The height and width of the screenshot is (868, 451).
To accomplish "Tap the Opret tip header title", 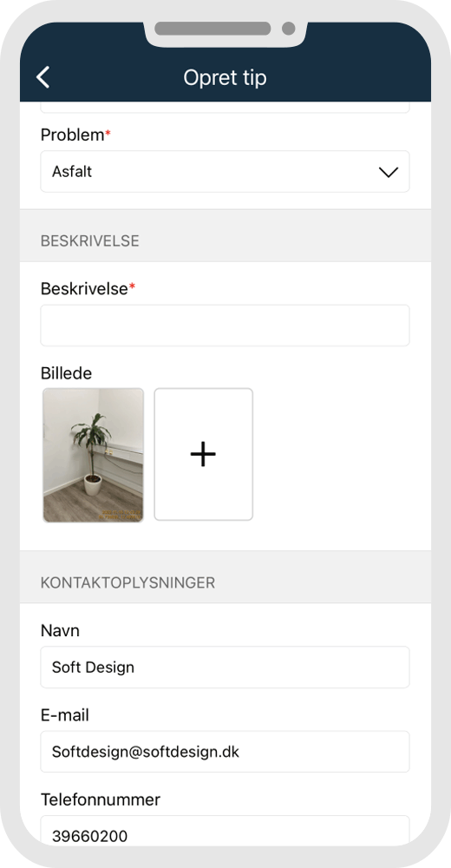I will click(225, 77).
